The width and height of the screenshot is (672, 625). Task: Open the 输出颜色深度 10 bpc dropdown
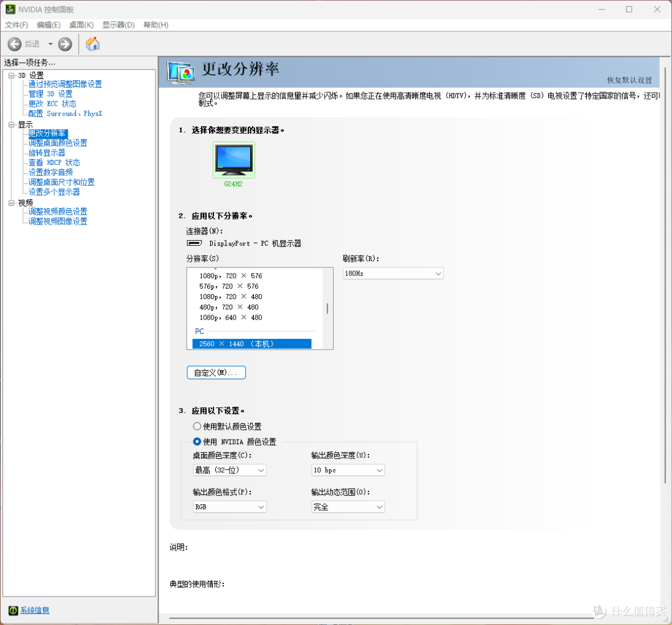click(x=347, y=471)
